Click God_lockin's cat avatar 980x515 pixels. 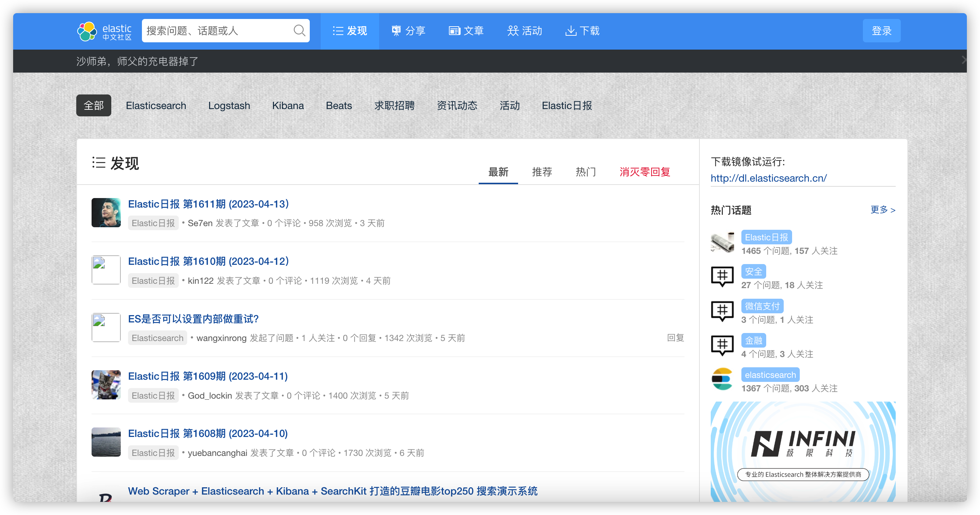(106, 385)
